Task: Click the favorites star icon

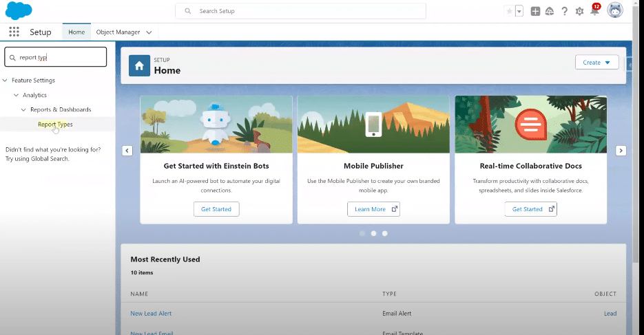Action: pyautogui.click(x=509, y=12)
